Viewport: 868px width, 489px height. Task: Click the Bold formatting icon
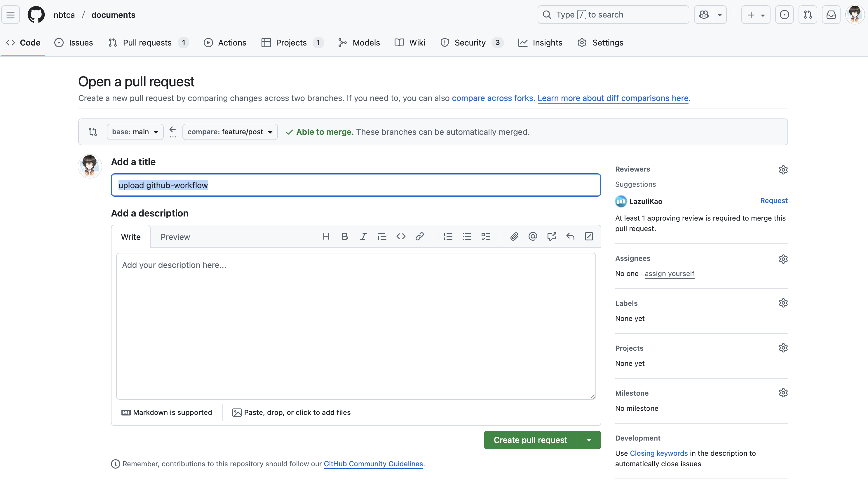tap(344, 236)
